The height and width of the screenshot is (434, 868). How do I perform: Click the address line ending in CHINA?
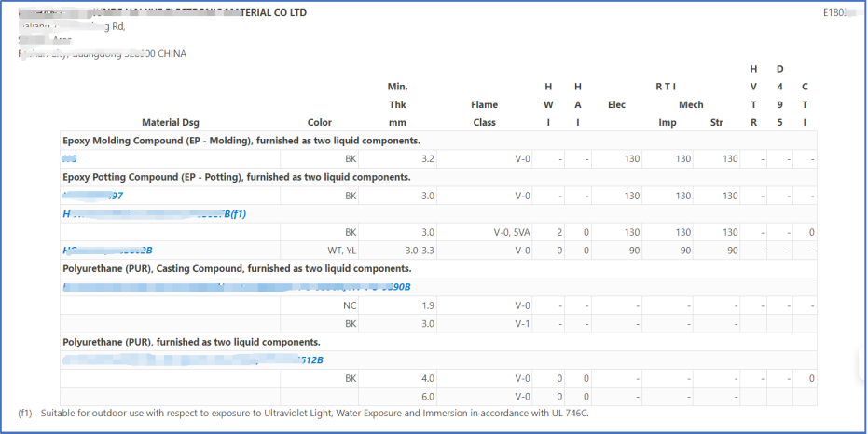103,54
